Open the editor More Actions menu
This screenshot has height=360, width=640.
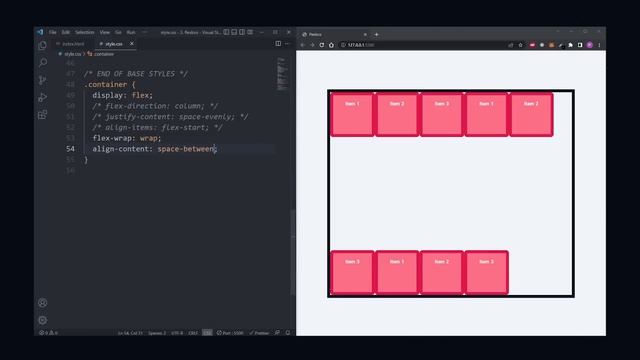[x=287, y=43]
